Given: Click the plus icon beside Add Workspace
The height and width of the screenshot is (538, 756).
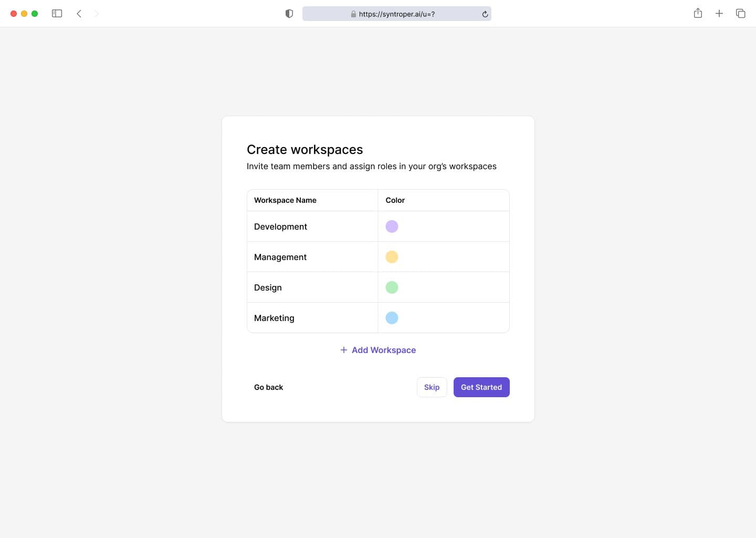Looking at the screenshot, I should click(344, 350).
